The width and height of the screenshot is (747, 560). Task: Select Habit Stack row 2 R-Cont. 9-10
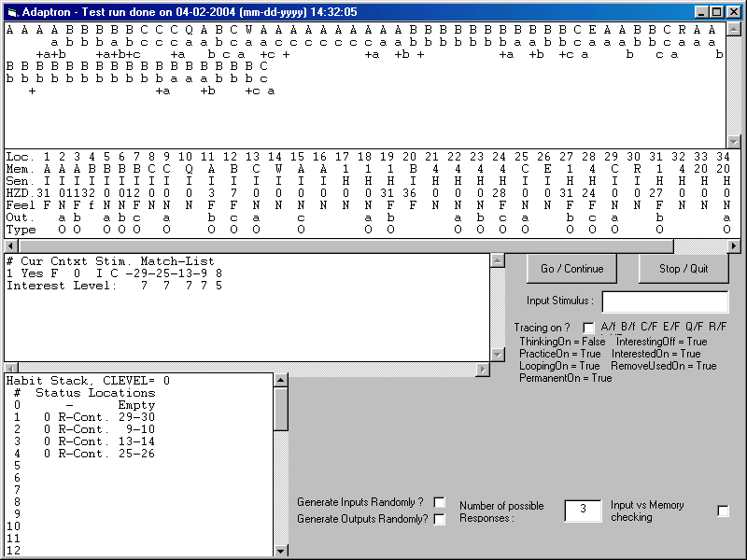pyautogui.click(x=85, y=429)
